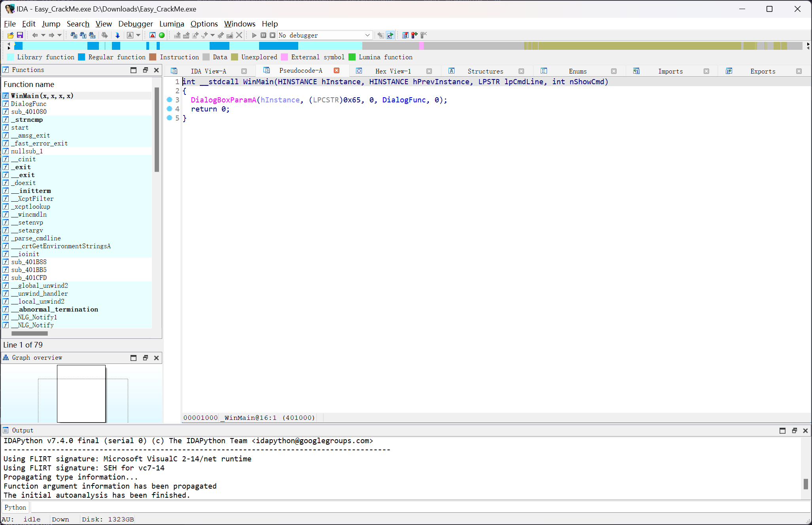The image size is (812, 525).
Task: Save the database with the floppy icon
Action: point(20,35)
